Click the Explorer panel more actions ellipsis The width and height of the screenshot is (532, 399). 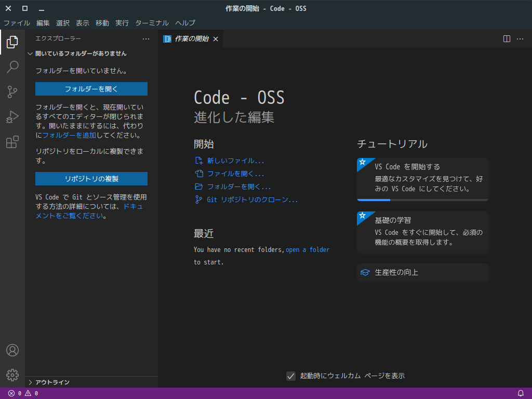pyautogui.click(x=146, y=38)
